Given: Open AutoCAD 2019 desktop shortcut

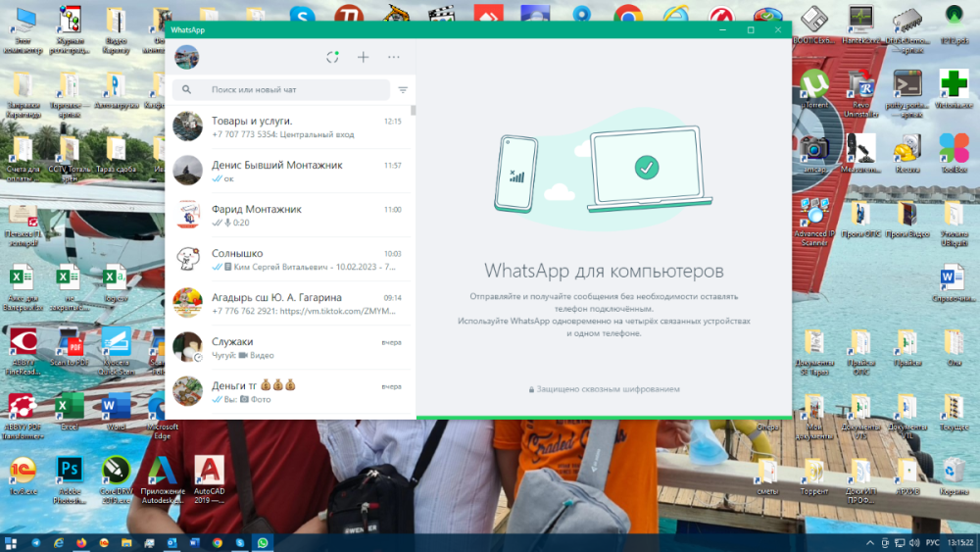Looking at the screenshot, I should [x=209, y=479].
